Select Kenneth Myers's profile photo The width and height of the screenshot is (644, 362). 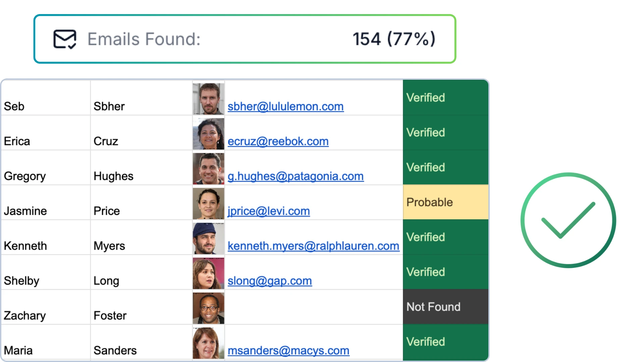(x=208, y=238)
